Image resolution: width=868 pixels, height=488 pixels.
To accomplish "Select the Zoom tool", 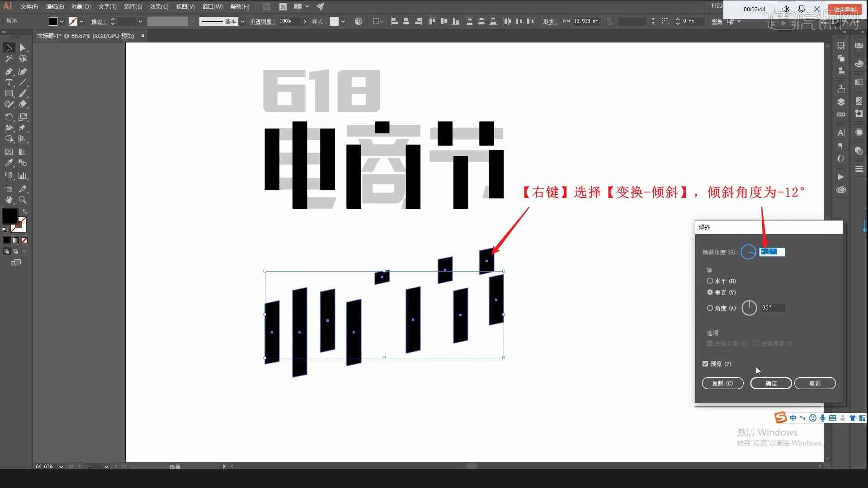I will 22,200.
